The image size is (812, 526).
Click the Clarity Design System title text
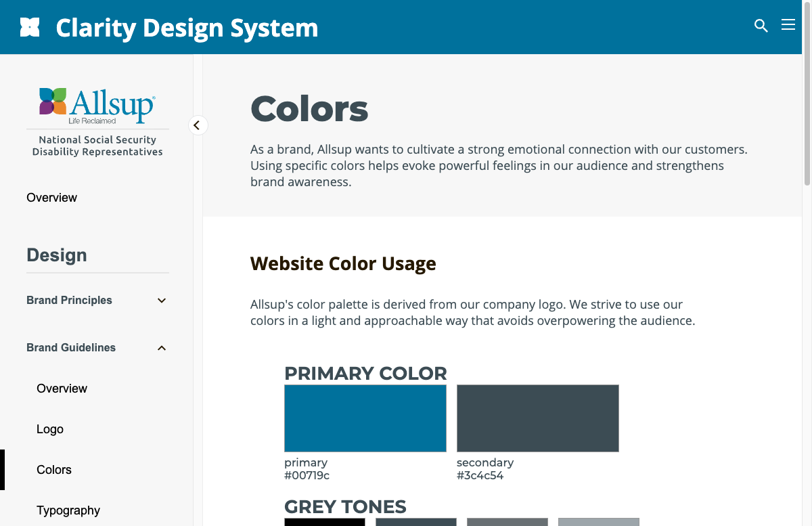pyautogui.click(x=187, y=27)
